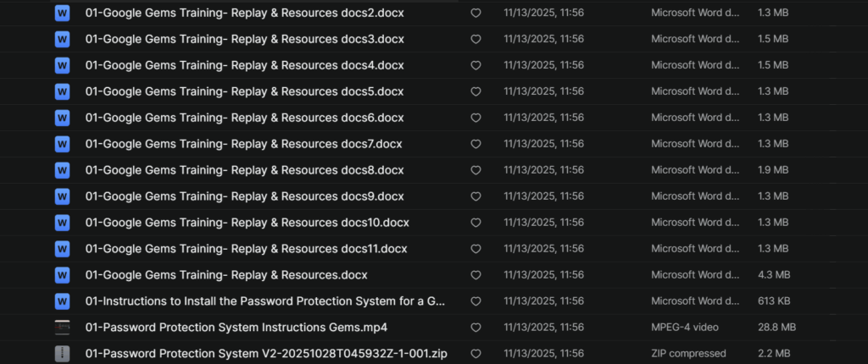This screenshot has height=364, width=868.
Task: Mark the Gems.mp4 video as favorite
Action: pyautogui.click(x=476, y=328)
